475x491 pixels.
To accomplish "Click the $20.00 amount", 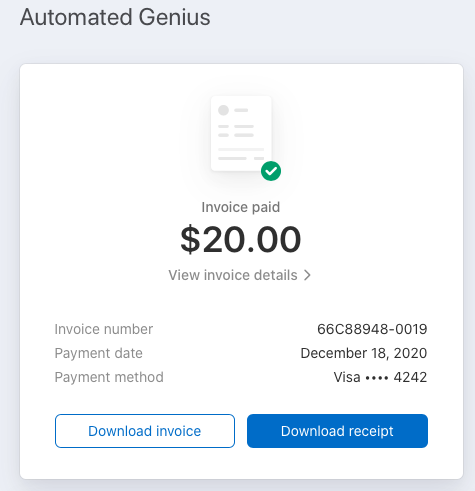I will (241, 239).
